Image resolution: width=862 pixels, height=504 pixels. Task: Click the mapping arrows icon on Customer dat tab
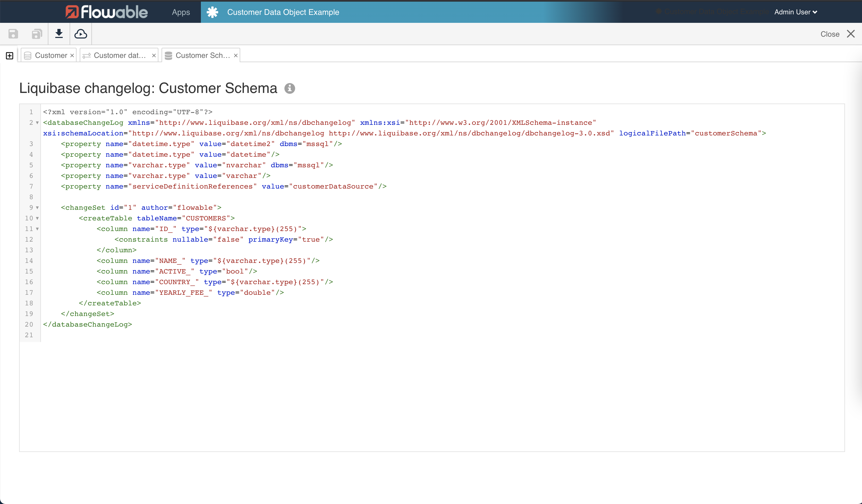click(x=86, y=55)
